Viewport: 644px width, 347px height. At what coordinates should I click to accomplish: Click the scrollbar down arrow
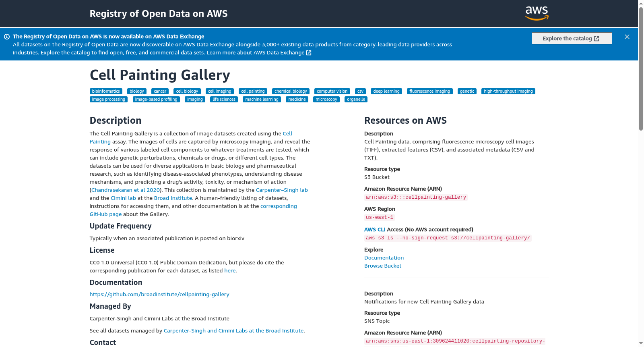click(641, 344)
